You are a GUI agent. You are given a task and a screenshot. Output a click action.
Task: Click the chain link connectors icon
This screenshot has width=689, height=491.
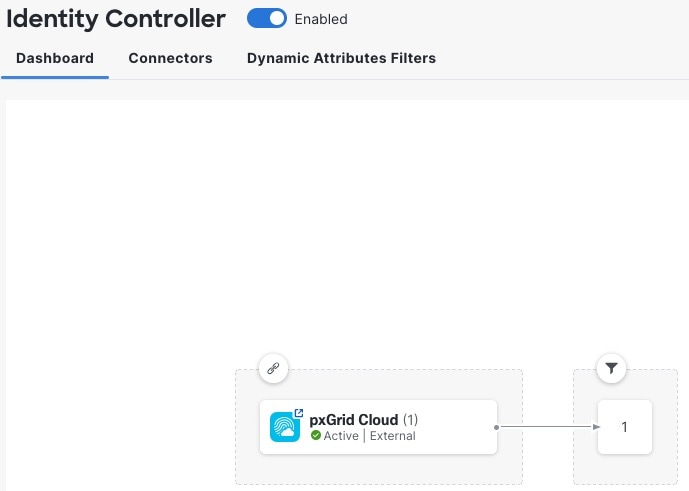pyautogui.click(x=273, y=368)
